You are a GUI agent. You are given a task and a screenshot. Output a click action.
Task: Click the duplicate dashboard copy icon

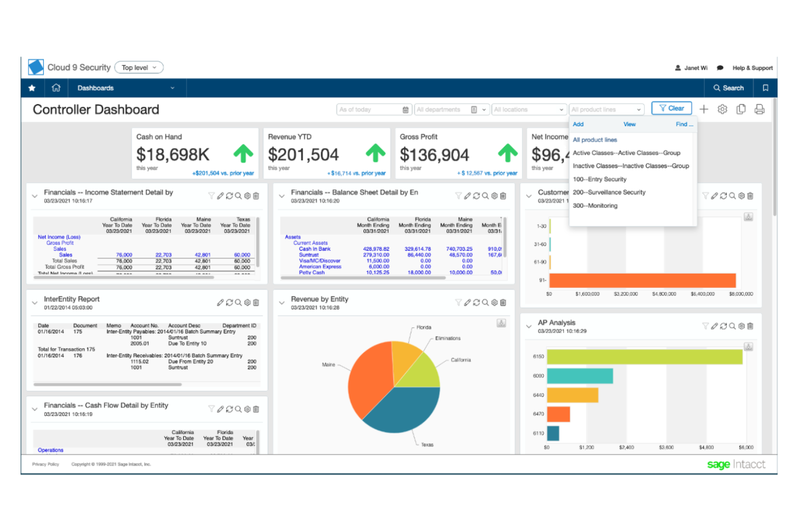tap(741, 109)
